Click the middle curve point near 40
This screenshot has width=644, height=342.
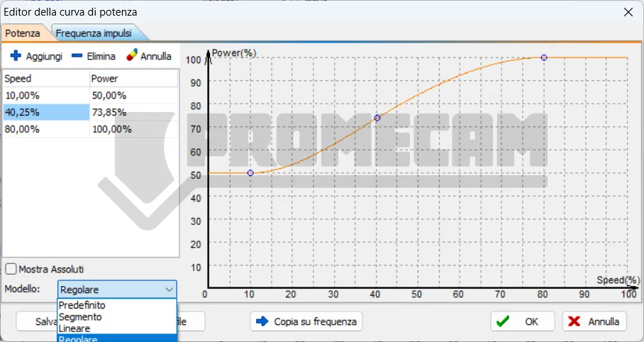377,118
